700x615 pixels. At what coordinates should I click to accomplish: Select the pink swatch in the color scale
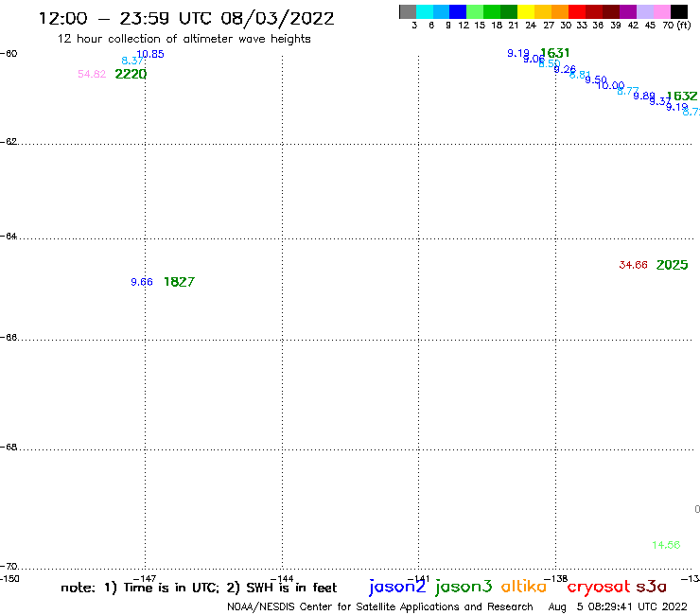point(662,11)
